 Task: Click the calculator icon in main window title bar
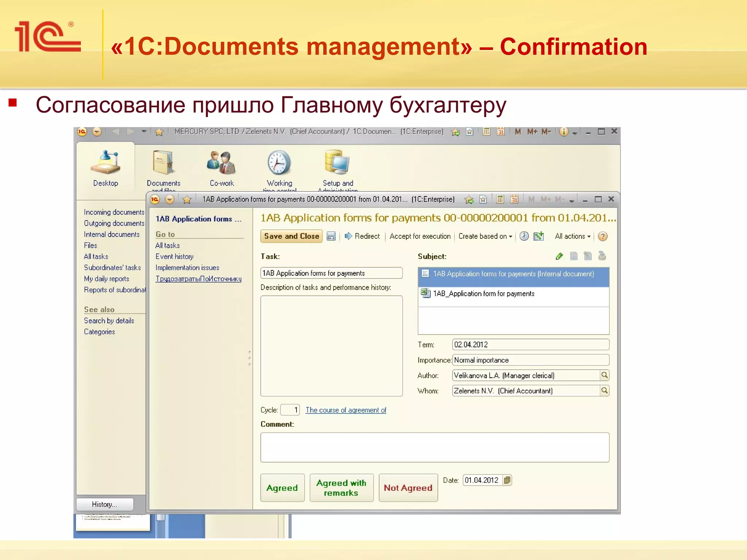[486, 132]
